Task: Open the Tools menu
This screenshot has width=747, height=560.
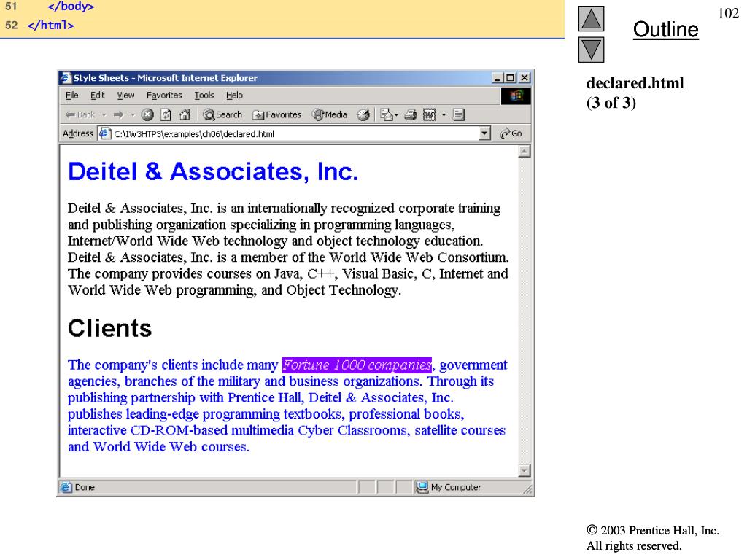Action: (x=204, y=96)
